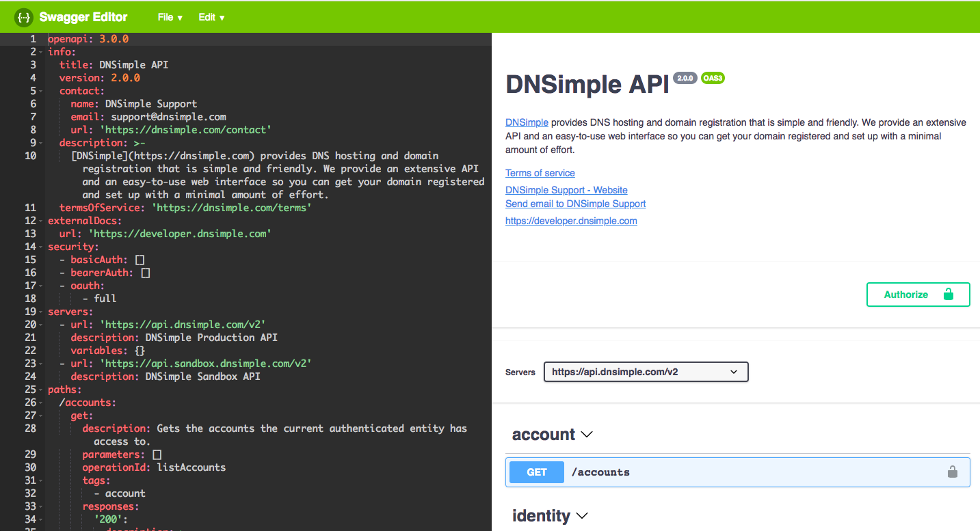The image size is (980, 531).
Task: Open the Servers dropdown
Action: 646,372
